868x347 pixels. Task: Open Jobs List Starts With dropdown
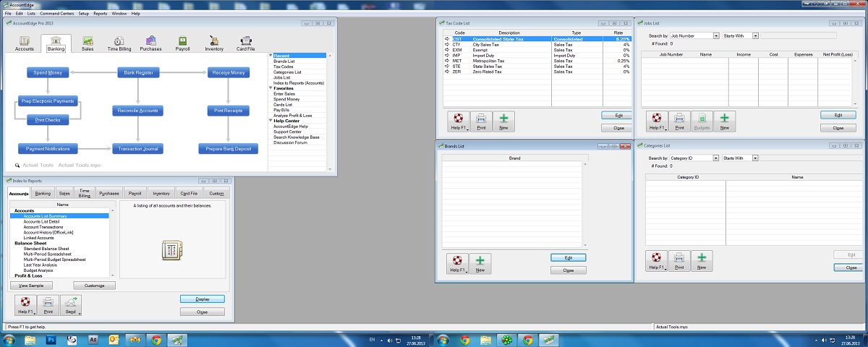click(755, 35)
